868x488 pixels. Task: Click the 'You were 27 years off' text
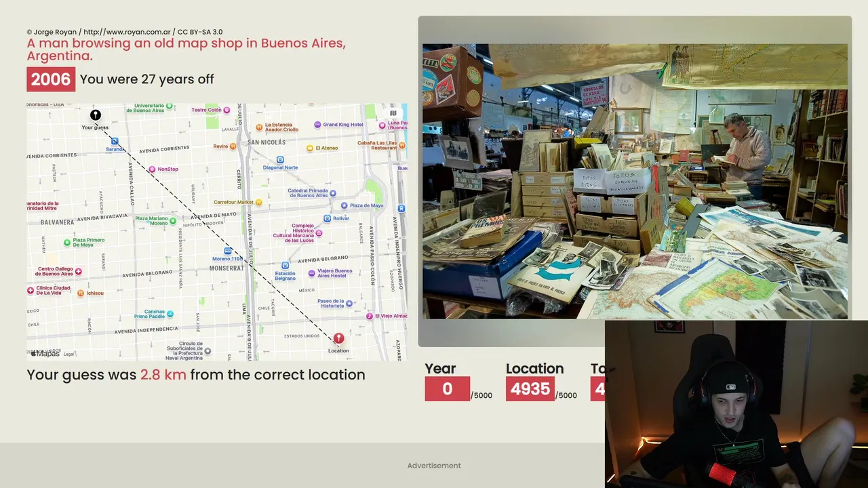pyautogui.click(x=147, y=79)
